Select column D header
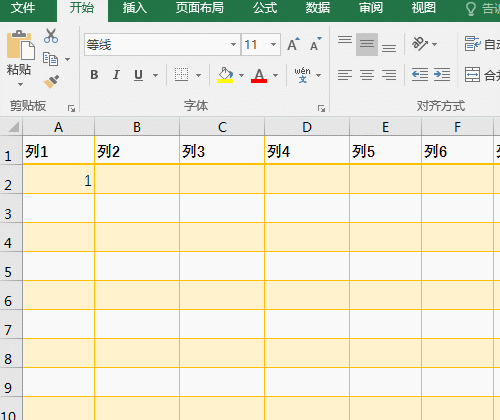Image resolution: width=500 pixels, height=420 pixels. click(x=307, y=127)
